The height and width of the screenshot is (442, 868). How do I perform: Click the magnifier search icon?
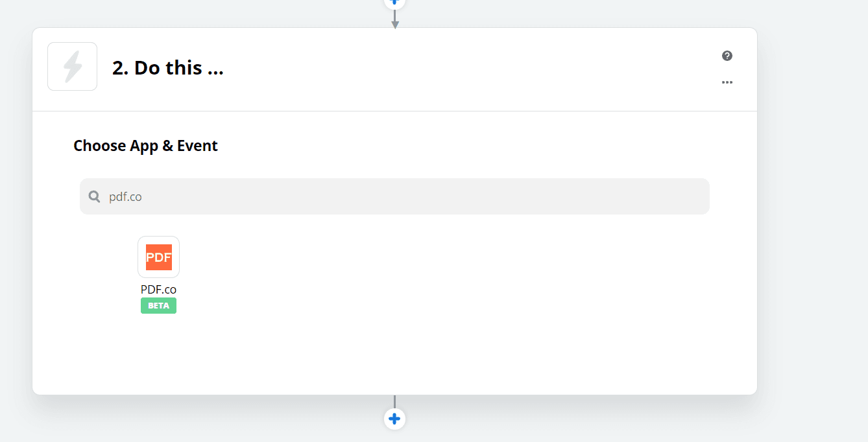pos(95,196)
